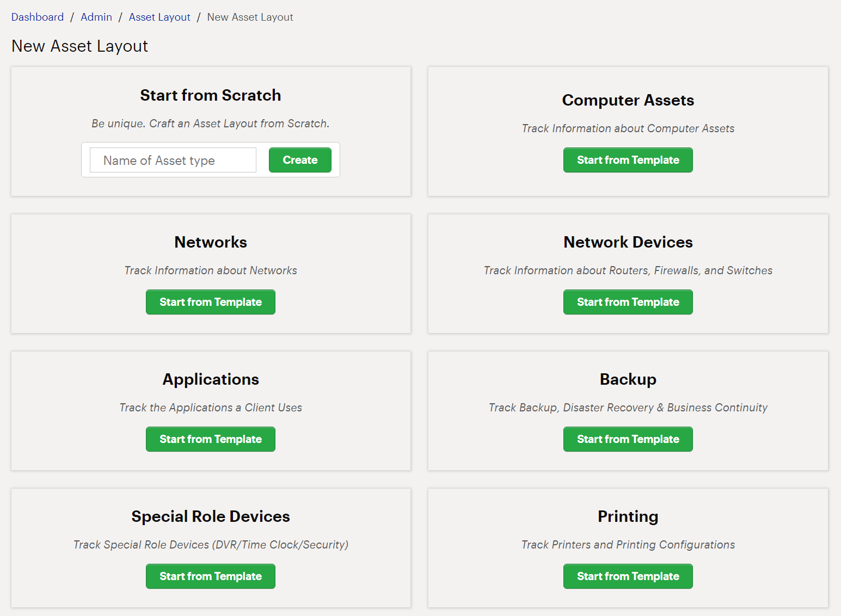Start from Template for Special Role Devices
Viewport: 841px width, 616px height.
[x=211, y=576]
